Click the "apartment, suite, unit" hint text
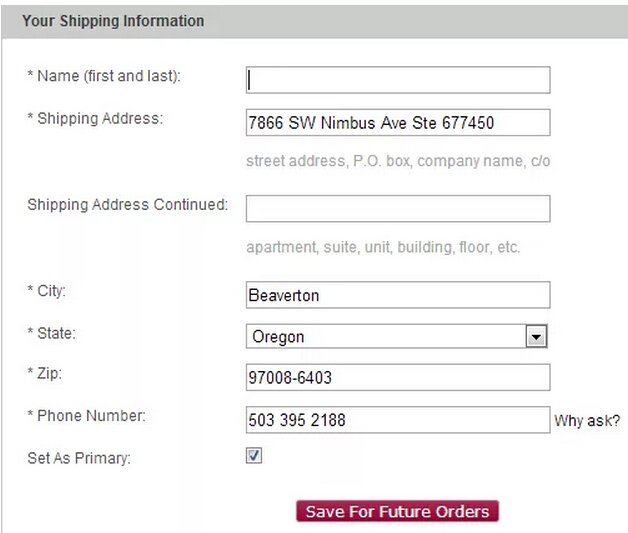628x533 pixels. [x=383, y=247]
